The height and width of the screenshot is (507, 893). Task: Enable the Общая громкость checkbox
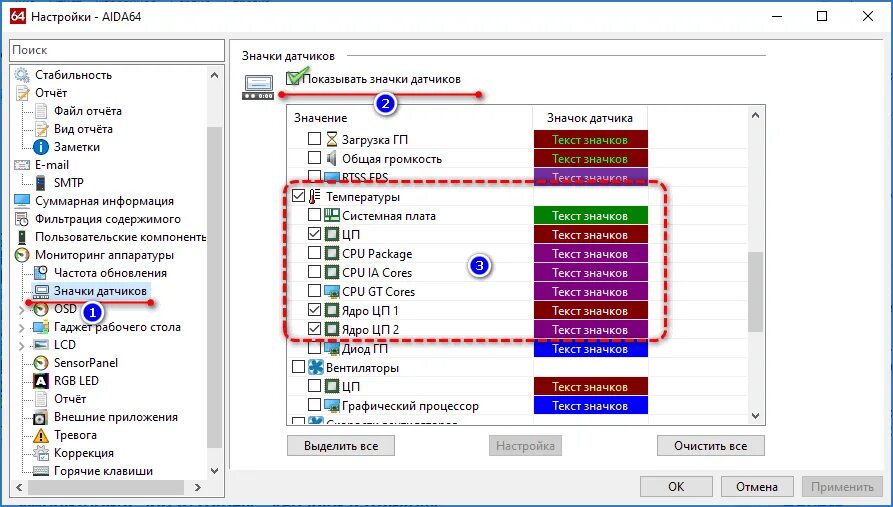(x=314, y=158)
